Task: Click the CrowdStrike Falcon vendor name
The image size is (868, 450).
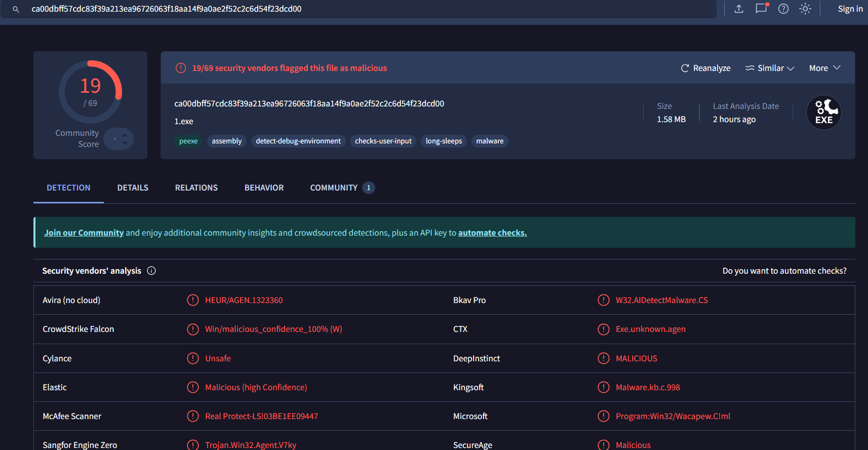Action: [x=78, y=329]
